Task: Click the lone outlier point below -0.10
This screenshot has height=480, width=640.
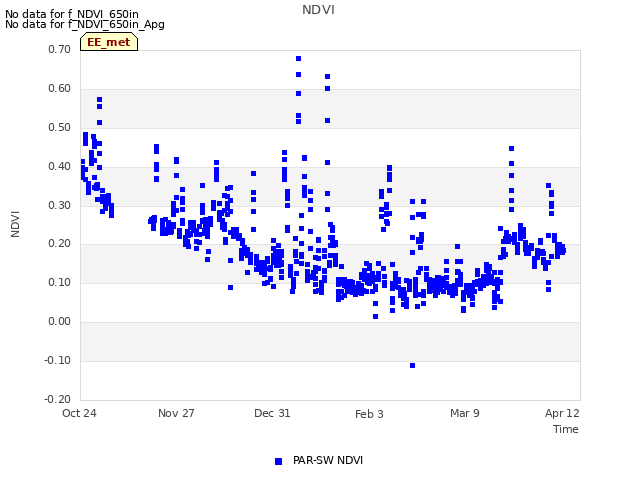Action: [x=413, y=365]
